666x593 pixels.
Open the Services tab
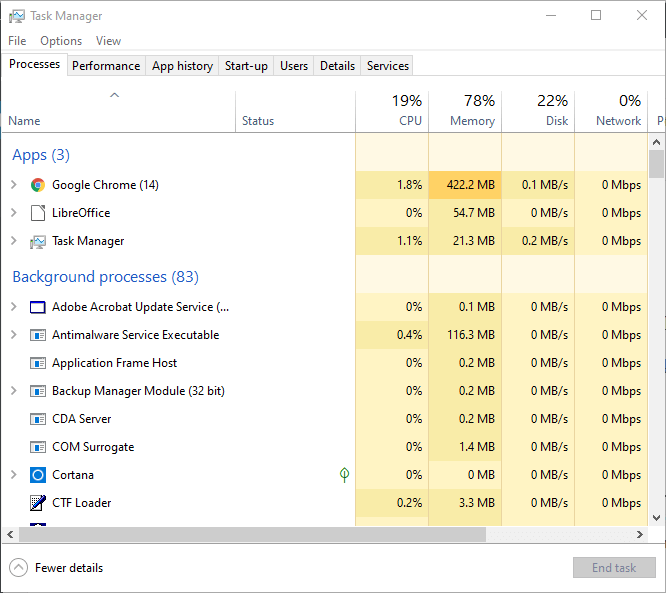tap(388, 66)
